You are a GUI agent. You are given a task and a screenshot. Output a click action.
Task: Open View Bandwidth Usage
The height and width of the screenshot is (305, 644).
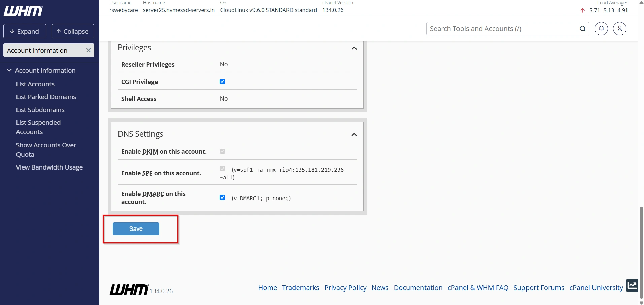[49, 167]
